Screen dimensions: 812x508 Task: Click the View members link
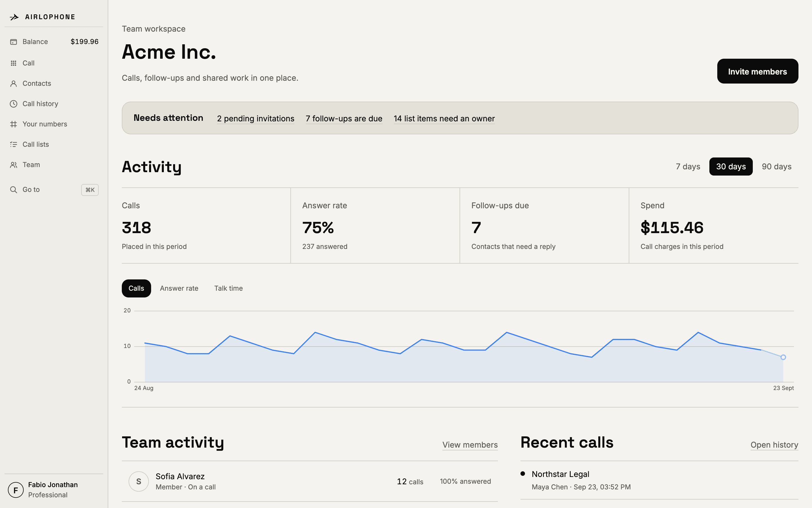click(470, 445)
